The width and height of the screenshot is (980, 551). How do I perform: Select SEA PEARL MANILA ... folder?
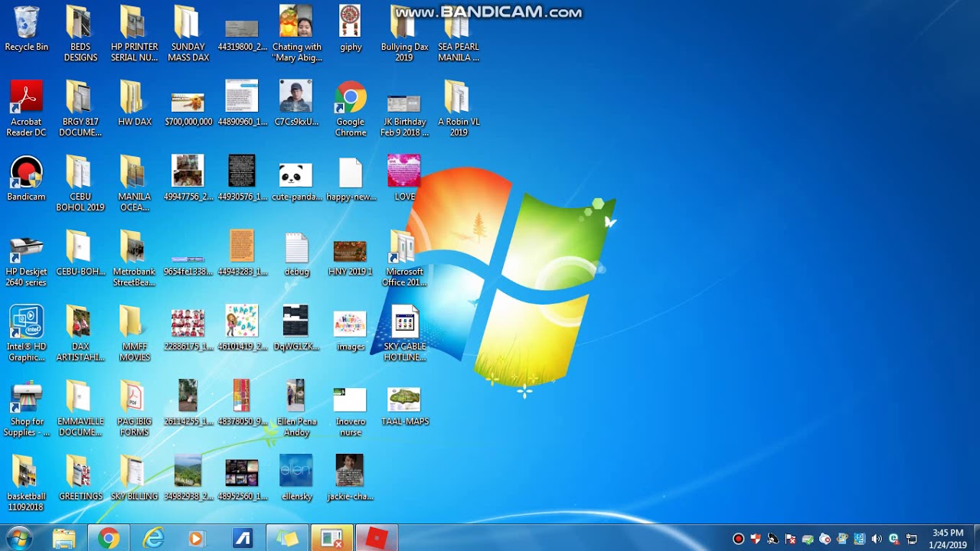pyautogui.click(x=458, y=34)
